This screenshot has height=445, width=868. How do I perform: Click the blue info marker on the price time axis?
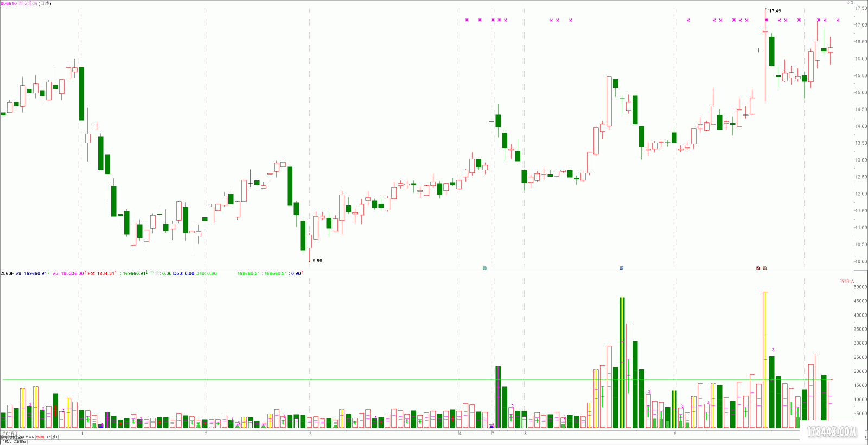[x=622, y=268]
